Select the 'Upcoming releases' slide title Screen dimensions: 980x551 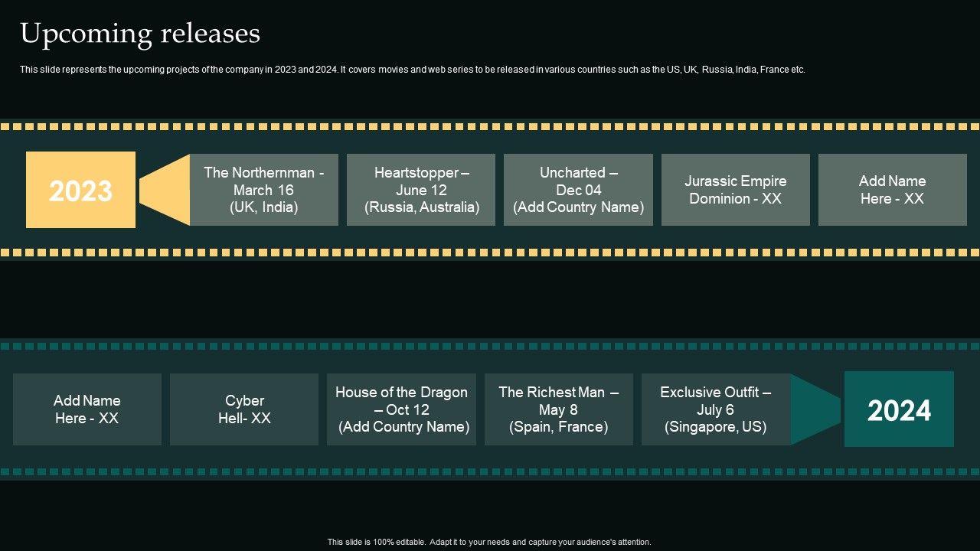coord(140,34)
